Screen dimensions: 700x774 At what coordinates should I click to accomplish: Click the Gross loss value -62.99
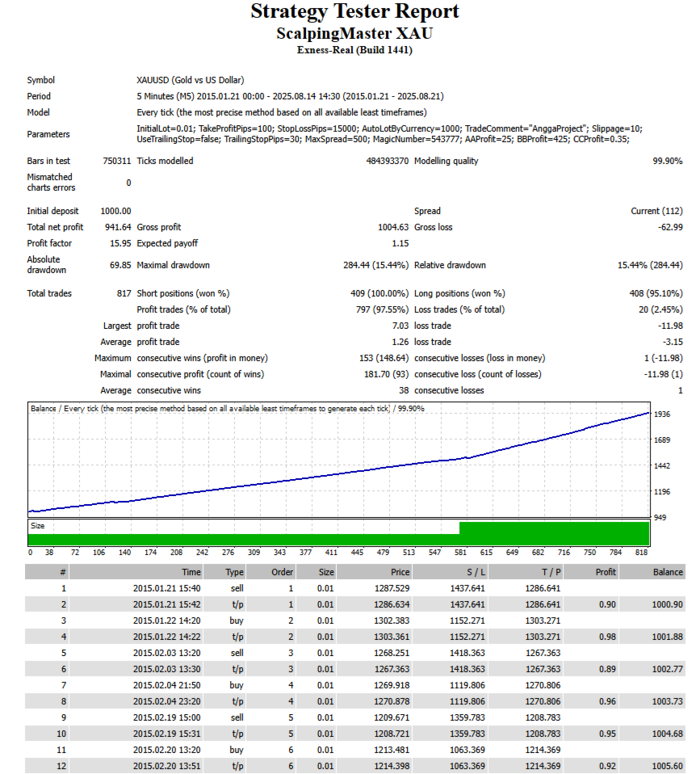(x=670, y=227)
